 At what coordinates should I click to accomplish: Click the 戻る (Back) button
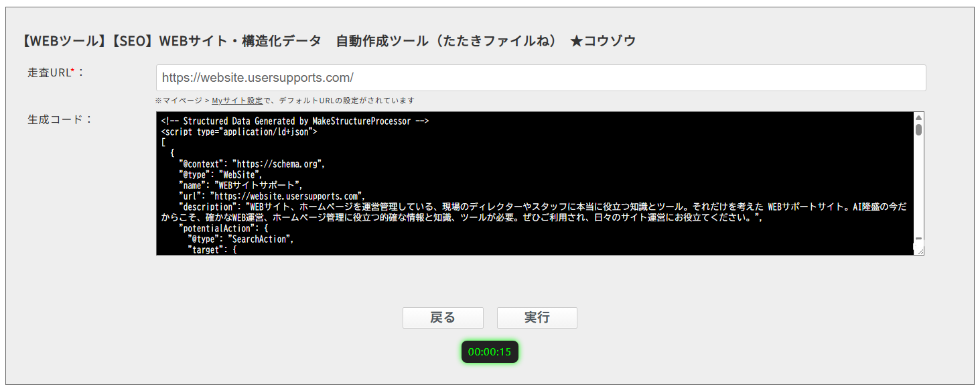(442, 317)
